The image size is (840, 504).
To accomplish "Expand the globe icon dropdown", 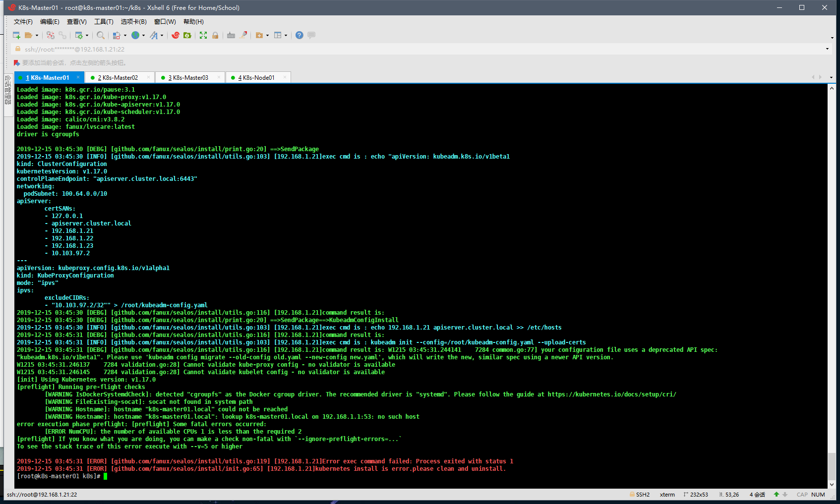I will coord(143,35).
